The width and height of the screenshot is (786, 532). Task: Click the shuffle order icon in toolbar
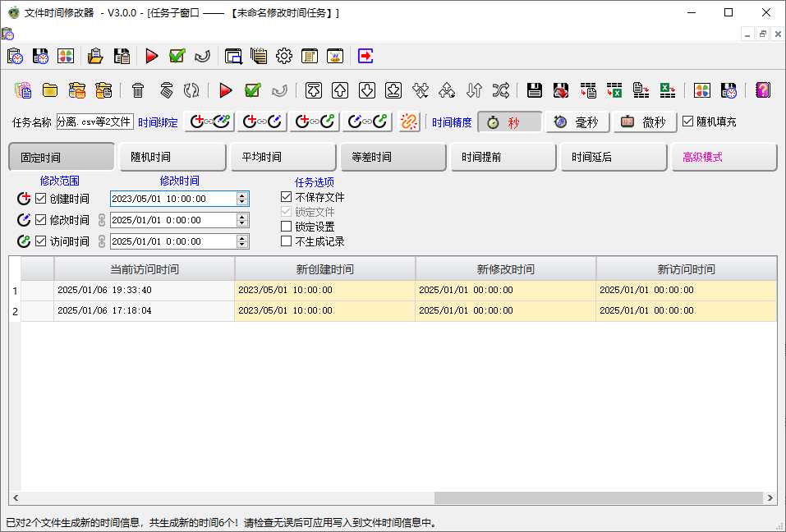click(500, 90)
